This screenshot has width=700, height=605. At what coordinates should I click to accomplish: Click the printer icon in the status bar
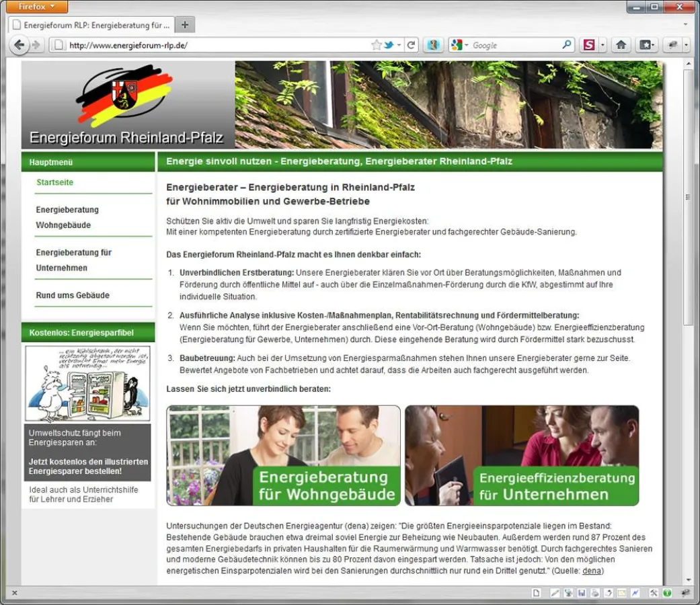595,594
